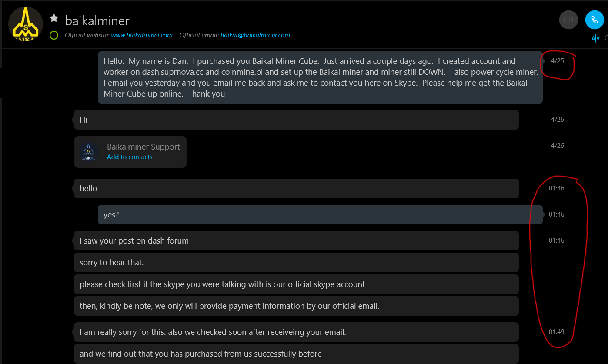
Task: Click the 01:49 message timestamp
Action: pyautogui.click(x=556, y=332)
